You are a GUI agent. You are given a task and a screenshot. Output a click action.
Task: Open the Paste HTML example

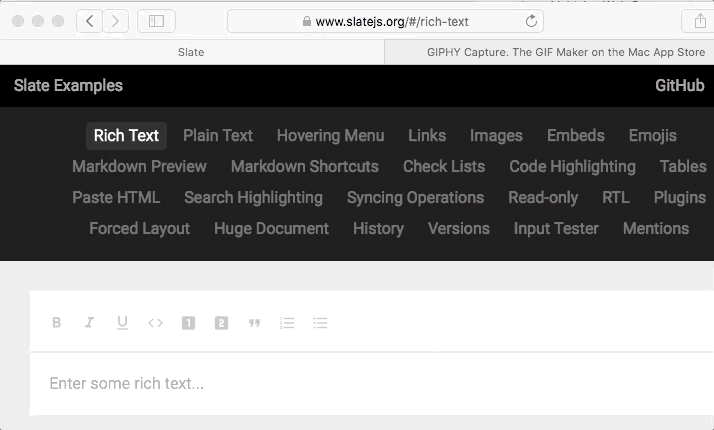116,197
